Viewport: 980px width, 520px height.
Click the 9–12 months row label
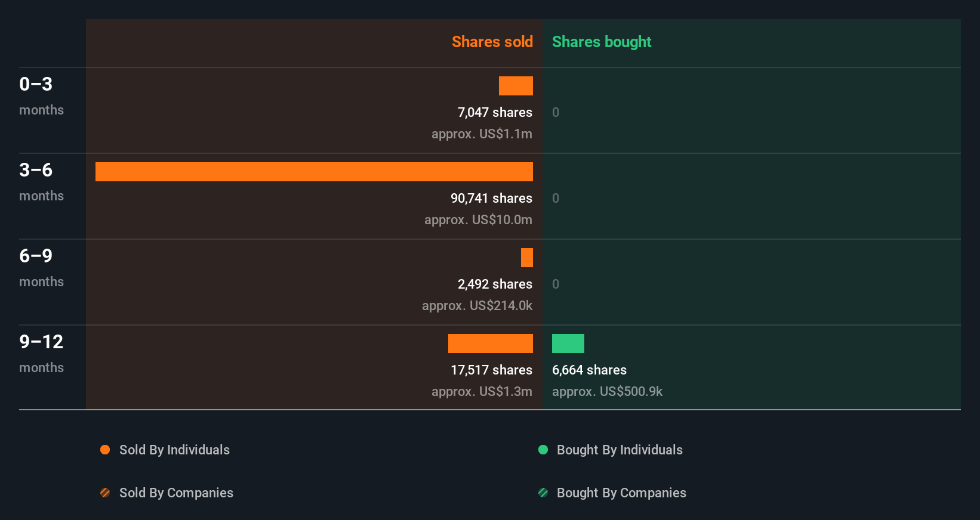41,353
